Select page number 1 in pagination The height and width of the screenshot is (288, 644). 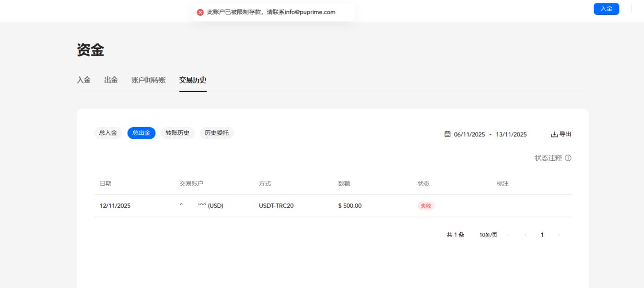(x=542, y=235)
